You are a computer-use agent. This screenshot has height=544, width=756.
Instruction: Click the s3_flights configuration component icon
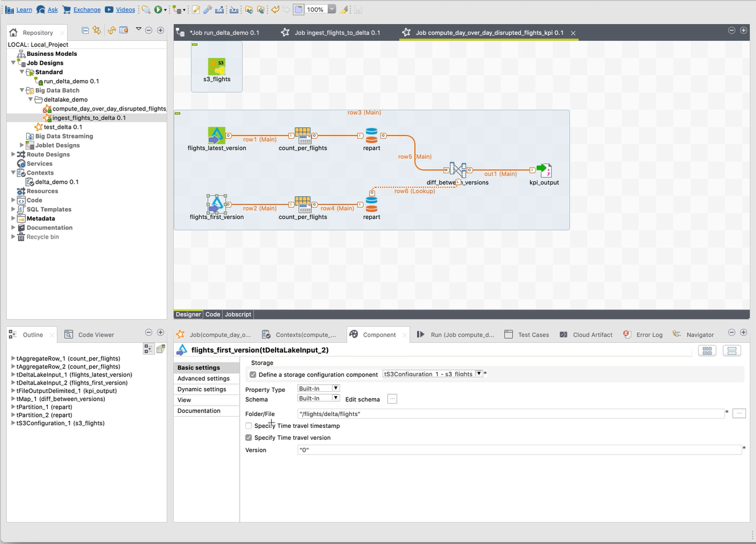point(217,66)
